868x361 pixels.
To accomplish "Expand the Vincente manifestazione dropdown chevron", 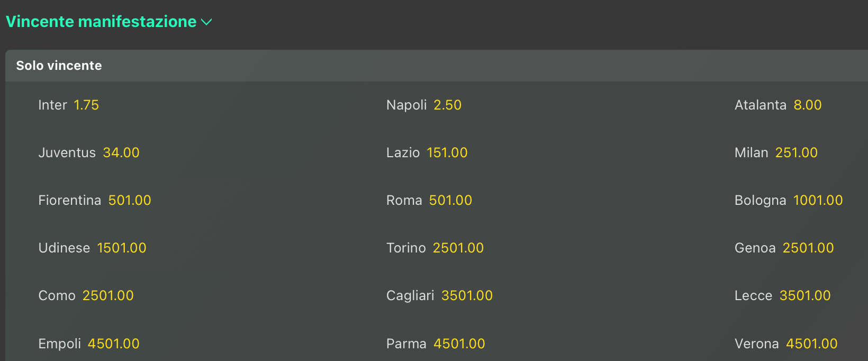I will pyautogui.click(x=206, y=22).
